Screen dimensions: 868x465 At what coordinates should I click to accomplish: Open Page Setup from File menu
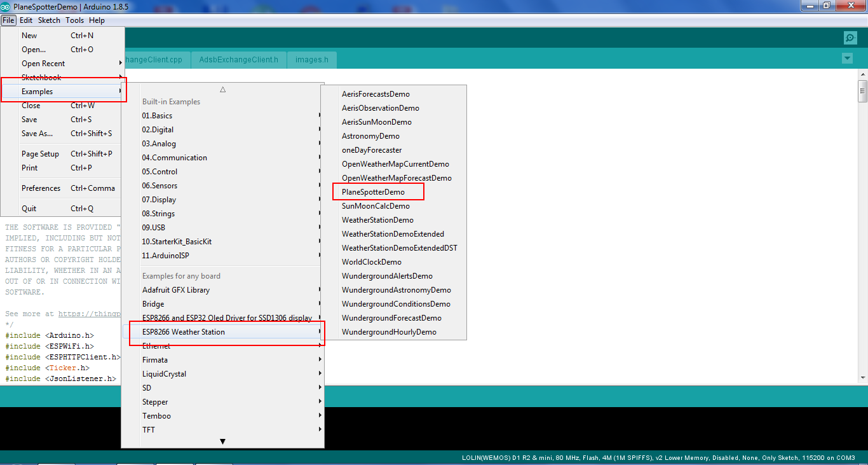pyautogui.click(x=63, y=154)
